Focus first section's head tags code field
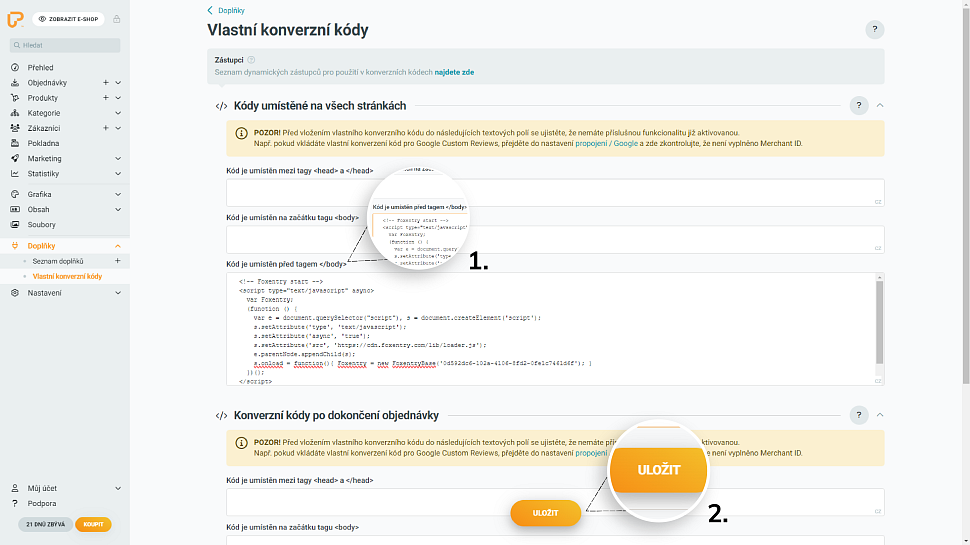 (555, 193)
